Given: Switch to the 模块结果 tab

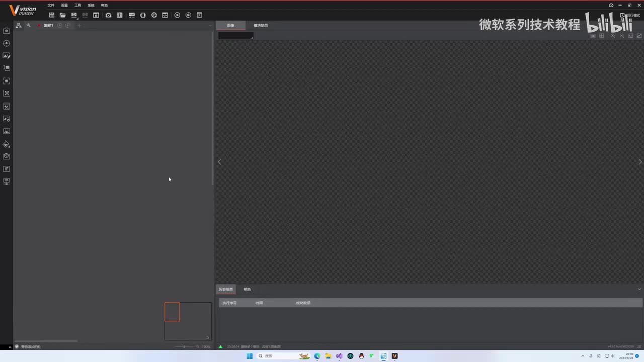Looking at the screenshot, I should [x=261, y=25].
